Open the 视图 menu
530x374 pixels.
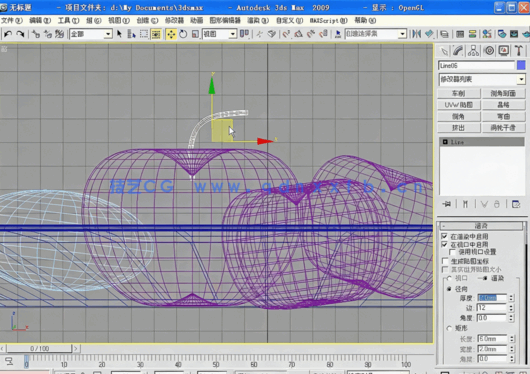click(x=119, y=21)
